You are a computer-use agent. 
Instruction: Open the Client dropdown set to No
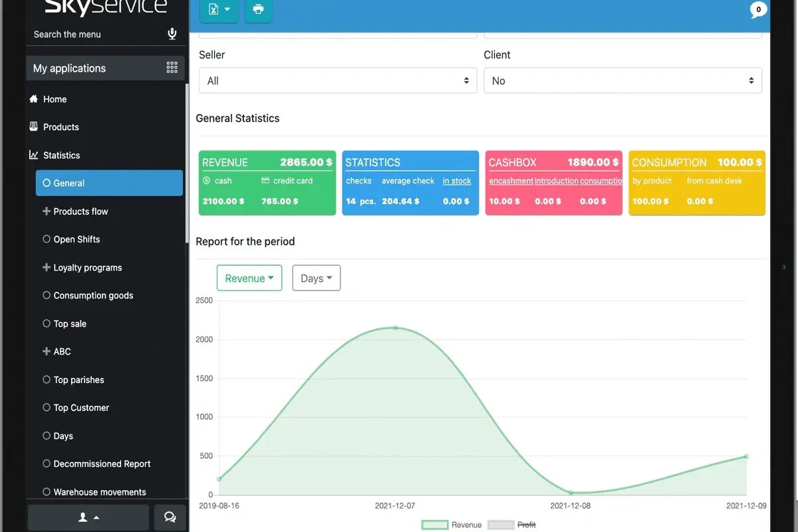click(x=622, y=80)
